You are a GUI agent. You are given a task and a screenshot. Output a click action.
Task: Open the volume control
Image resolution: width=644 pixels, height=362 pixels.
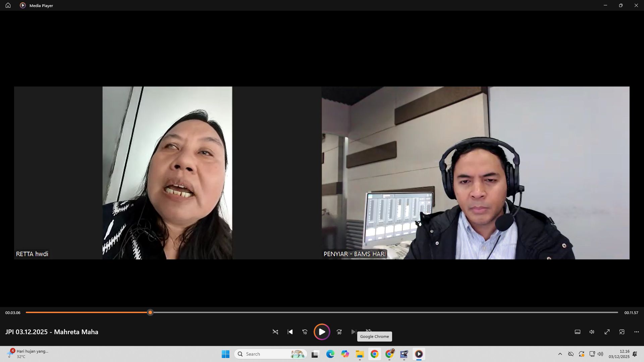[x=592, y=332]
